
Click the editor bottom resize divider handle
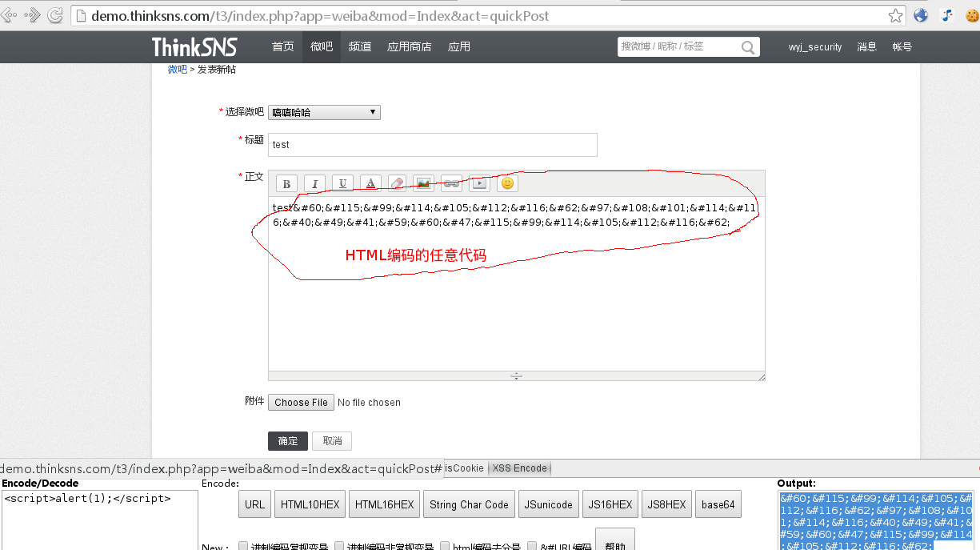coord(516,375)
